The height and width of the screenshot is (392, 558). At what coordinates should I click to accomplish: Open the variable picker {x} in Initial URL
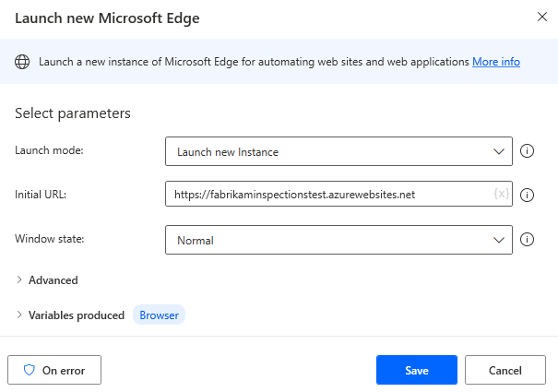(x=501, y=195)
